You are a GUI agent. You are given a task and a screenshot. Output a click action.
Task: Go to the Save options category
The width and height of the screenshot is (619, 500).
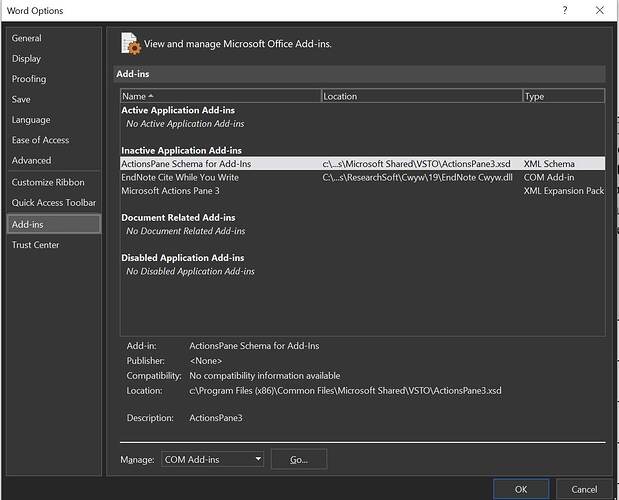[x=21, y=99]
